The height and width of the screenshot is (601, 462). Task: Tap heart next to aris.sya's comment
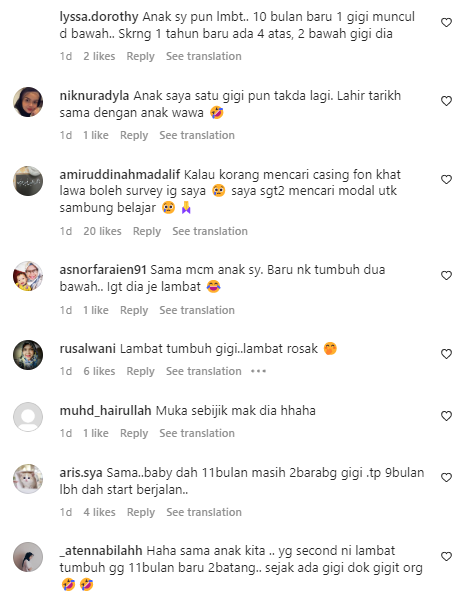pyautogui.click(x=446, y=478)
